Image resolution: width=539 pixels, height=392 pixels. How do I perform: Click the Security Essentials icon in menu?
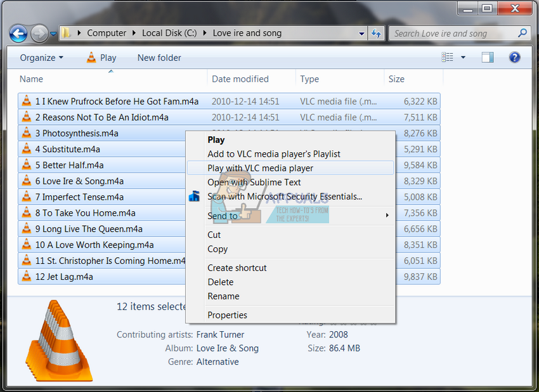[194, 197]
